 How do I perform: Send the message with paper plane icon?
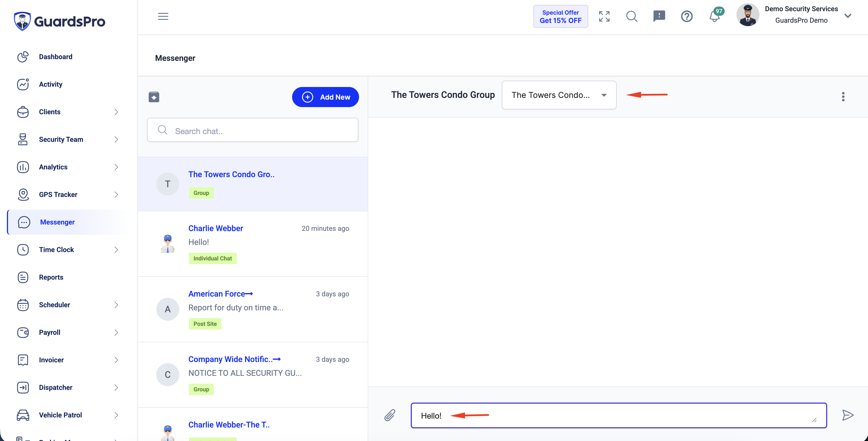[x=848, y=415]
